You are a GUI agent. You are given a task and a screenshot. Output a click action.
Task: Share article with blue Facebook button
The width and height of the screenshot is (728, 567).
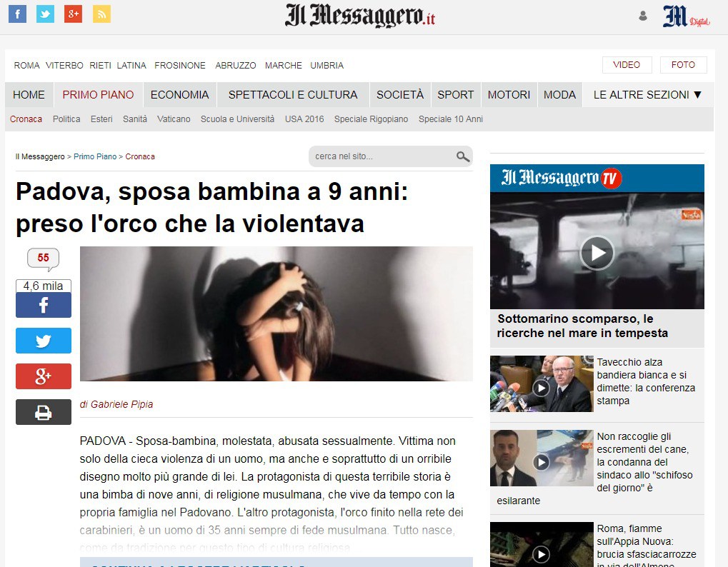tap(44, 305)
